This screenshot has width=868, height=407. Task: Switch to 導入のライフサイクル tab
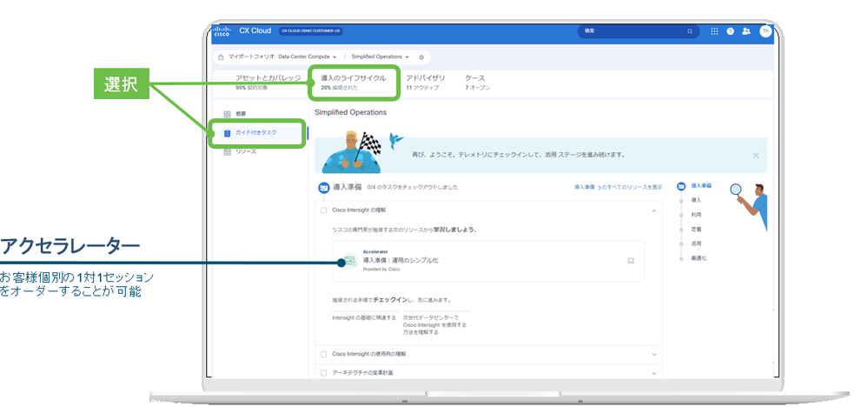353,83
